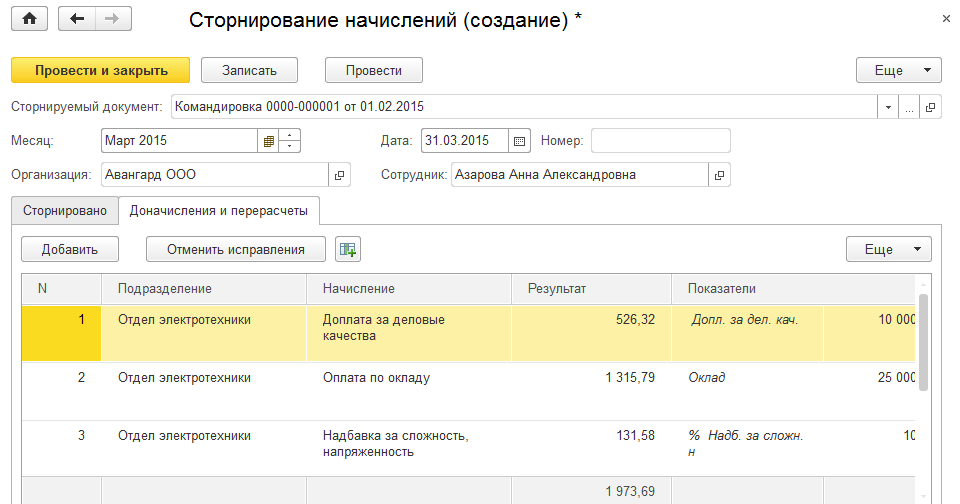
Task: Open the Организация record for Авангард ООО
Action: (x=340, y=175)
